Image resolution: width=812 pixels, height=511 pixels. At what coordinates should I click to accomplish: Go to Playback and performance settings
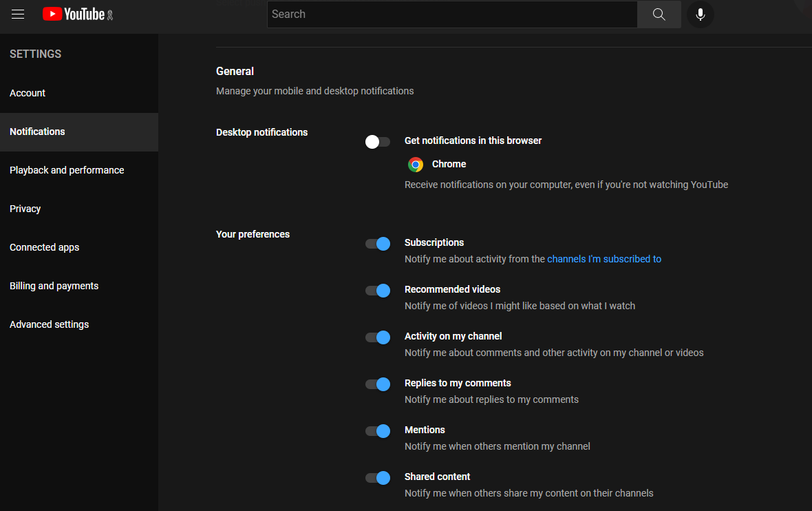(x=79, y=170)
